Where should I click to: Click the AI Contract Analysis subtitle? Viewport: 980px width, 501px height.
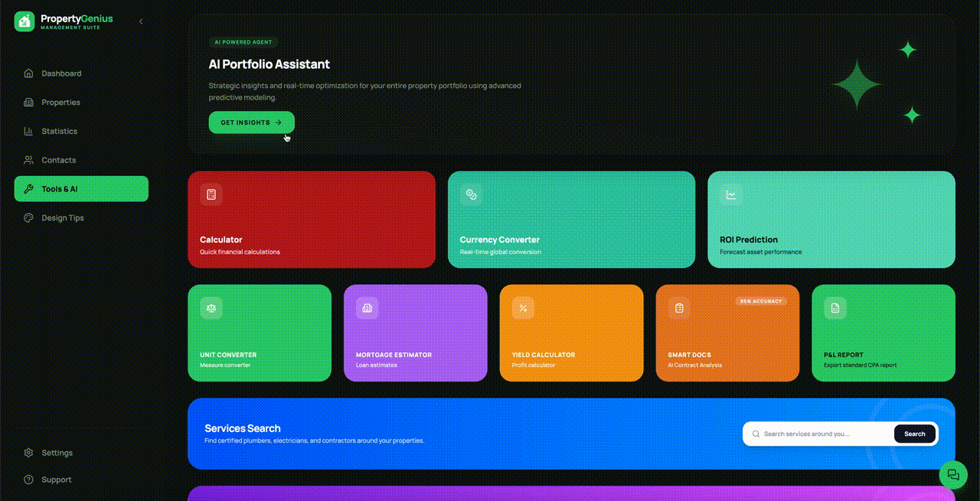pos(695,365)
